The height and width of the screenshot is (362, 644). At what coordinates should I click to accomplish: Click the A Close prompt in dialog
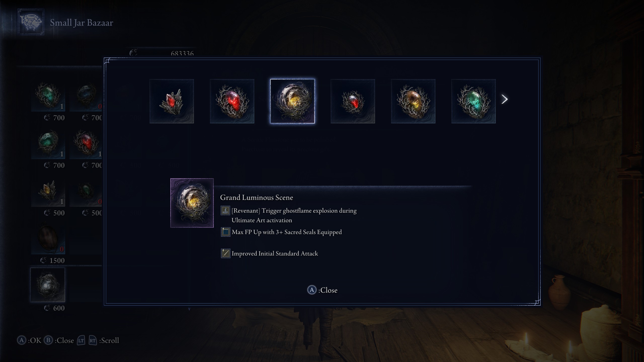click(x=322, y=290)
